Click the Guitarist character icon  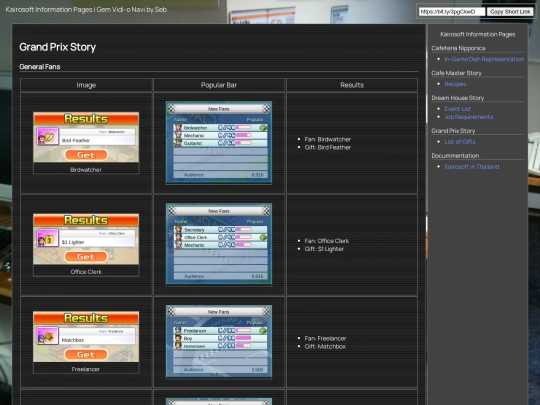[x=178, y=143]
